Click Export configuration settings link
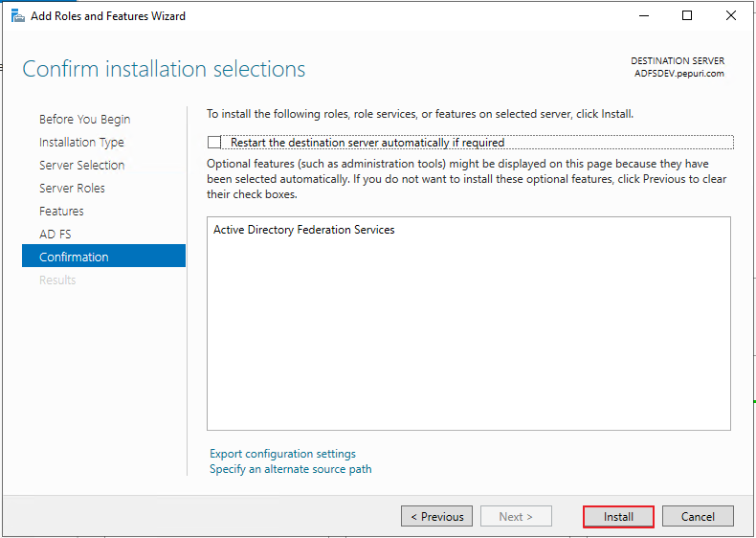756x538 pixels. point(282,454)
